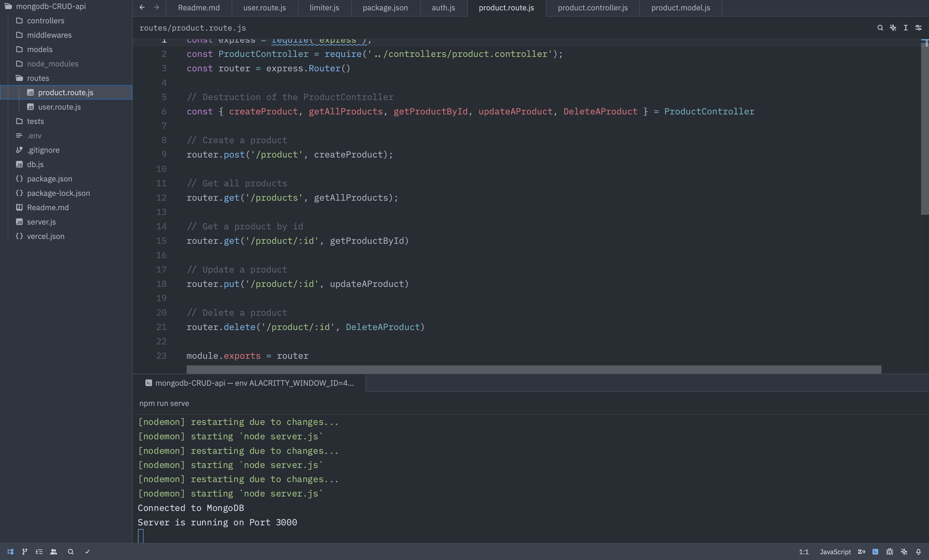Viewport: 929px width, 560px height.
Task: Click line number 23 in the gutter
Action: tap(161, 356)
